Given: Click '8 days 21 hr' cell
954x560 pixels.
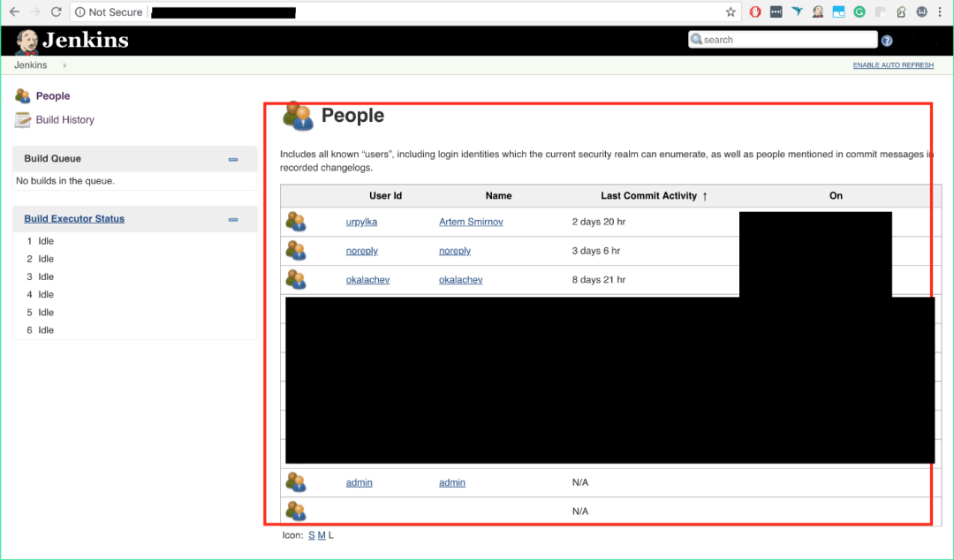Looking at the screenshot, I should (599, 279).
